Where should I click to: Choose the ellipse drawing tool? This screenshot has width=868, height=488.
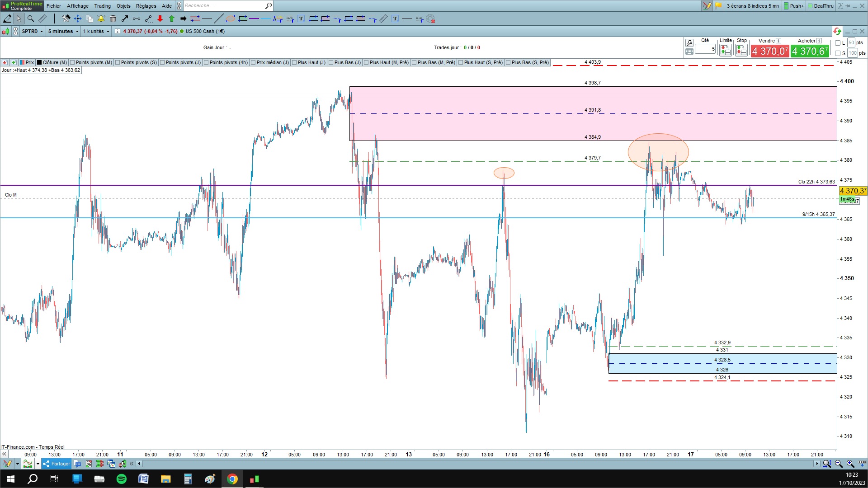pyautogui.click(x=231, y=19)
